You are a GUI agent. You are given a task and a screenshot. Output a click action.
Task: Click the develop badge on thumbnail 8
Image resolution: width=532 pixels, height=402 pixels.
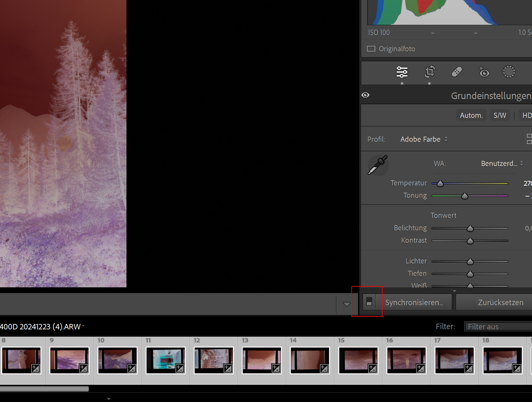36,369
